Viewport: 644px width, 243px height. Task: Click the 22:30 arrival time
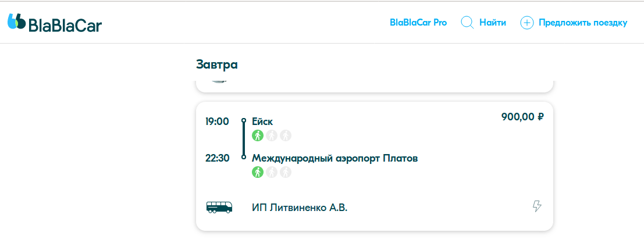pos(217,158)
